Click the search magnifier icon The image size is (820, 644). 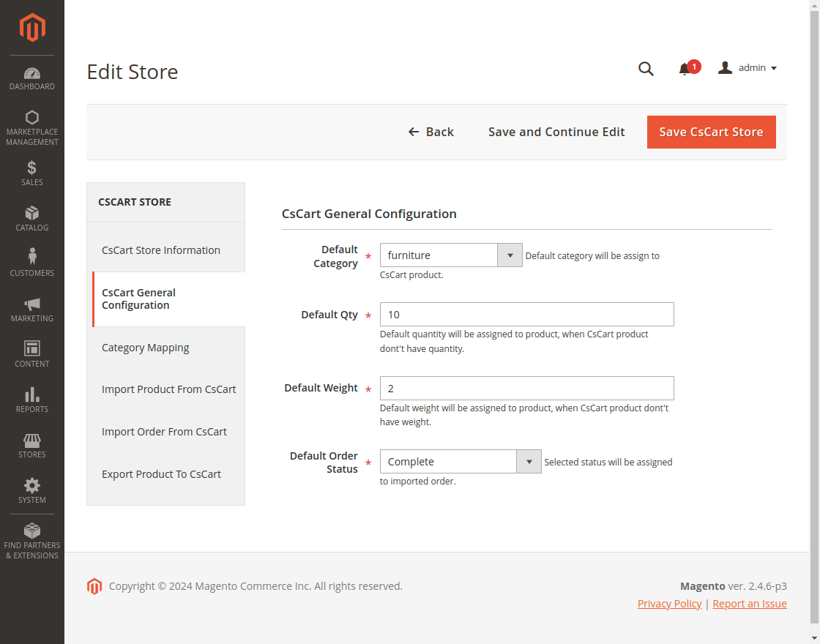(x=646, y=69)
